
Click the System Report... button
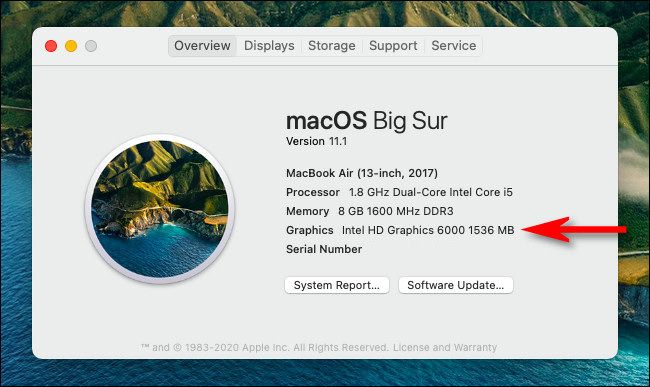[x=337, y=285]
